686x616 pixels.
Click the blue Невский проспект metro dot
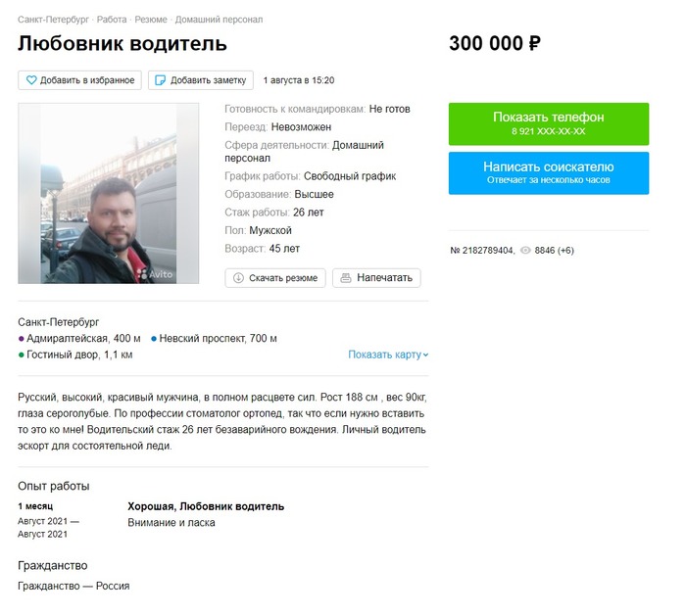coord(154,339)
